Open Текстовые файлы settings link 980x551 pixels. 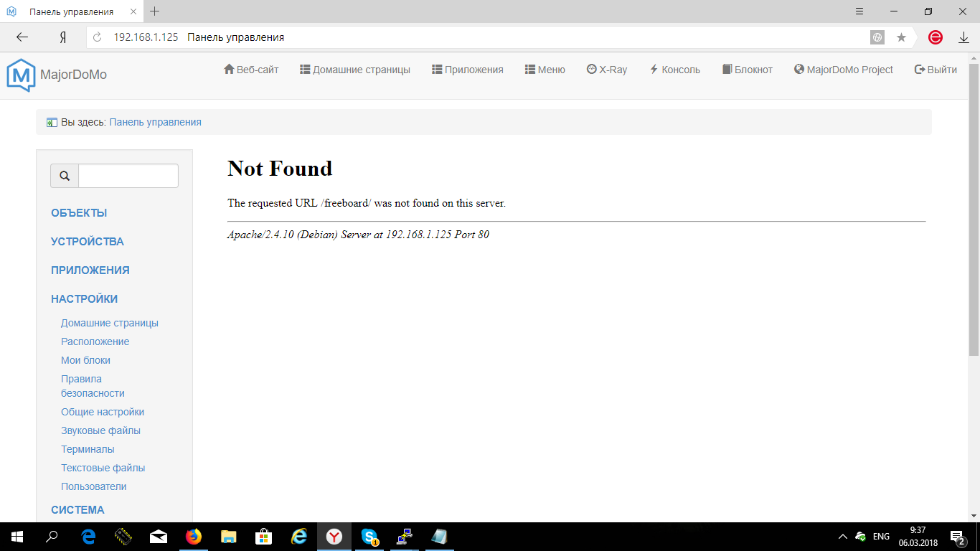(103, 468)
